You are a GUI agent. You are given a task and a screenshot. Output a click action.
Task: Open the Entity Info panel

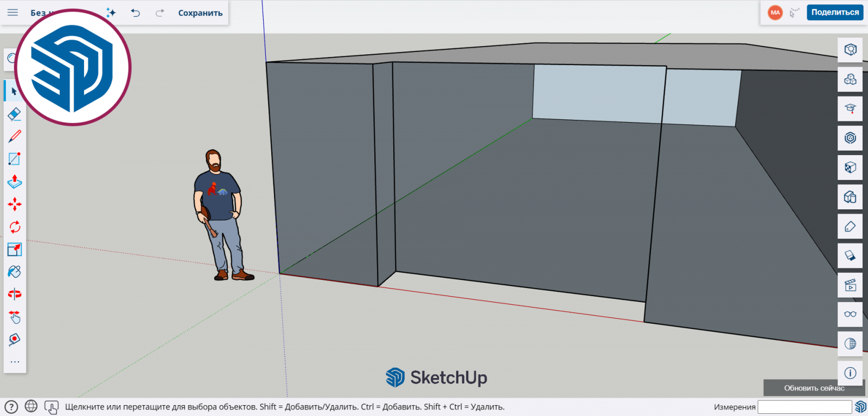(850, 50)
